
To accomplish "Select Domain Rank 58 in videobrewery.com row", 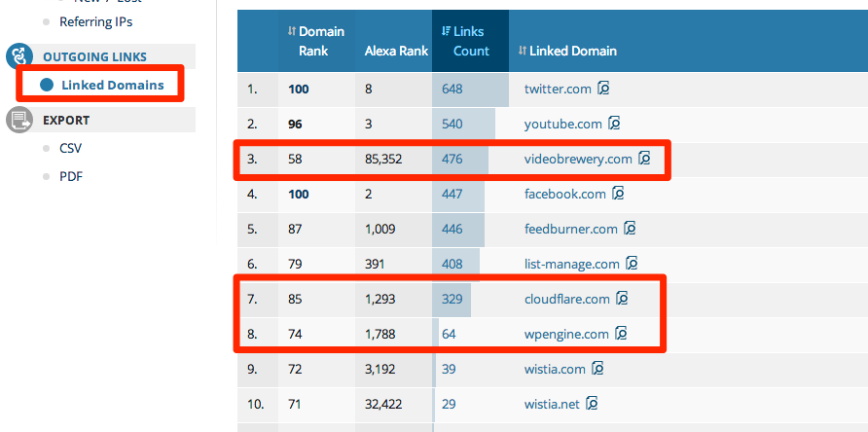I will [x=295, y=159].
